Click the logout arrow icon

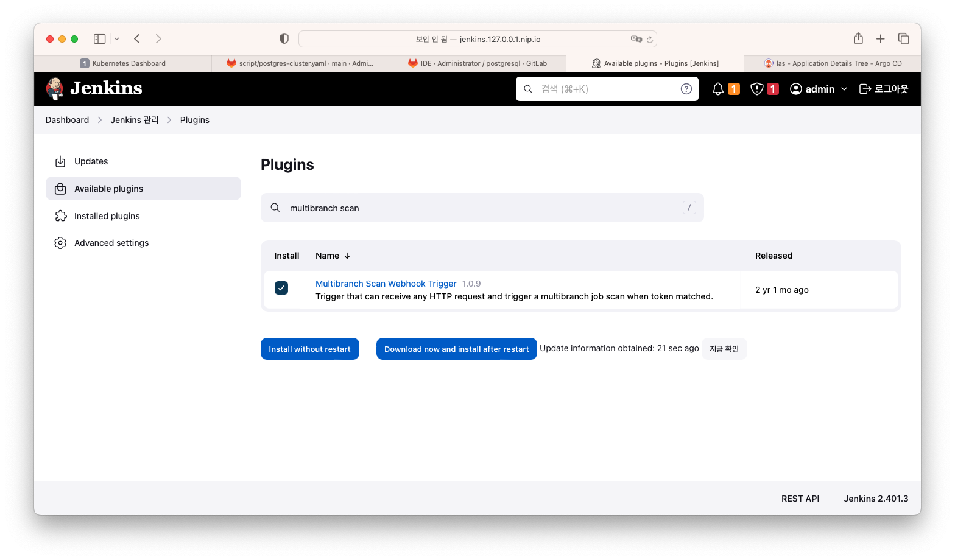coord(865,89)
